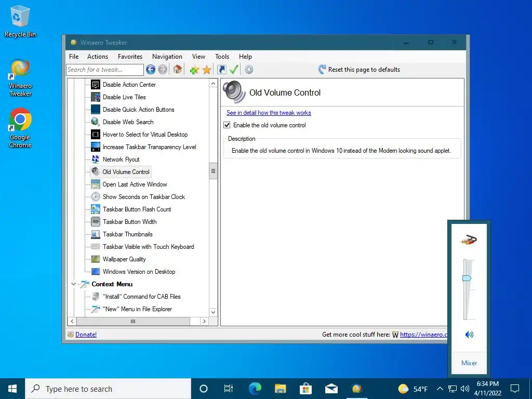Open the Mail app from the taskbar
Viewport: 532px width, 399px height.
click(x=331, y=389)
